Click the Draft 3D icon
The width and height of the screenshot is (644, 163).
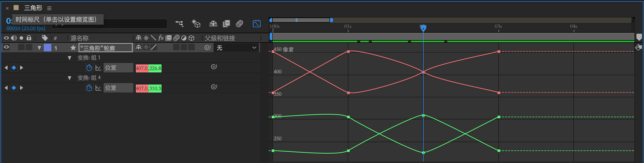tap(196, 24)
